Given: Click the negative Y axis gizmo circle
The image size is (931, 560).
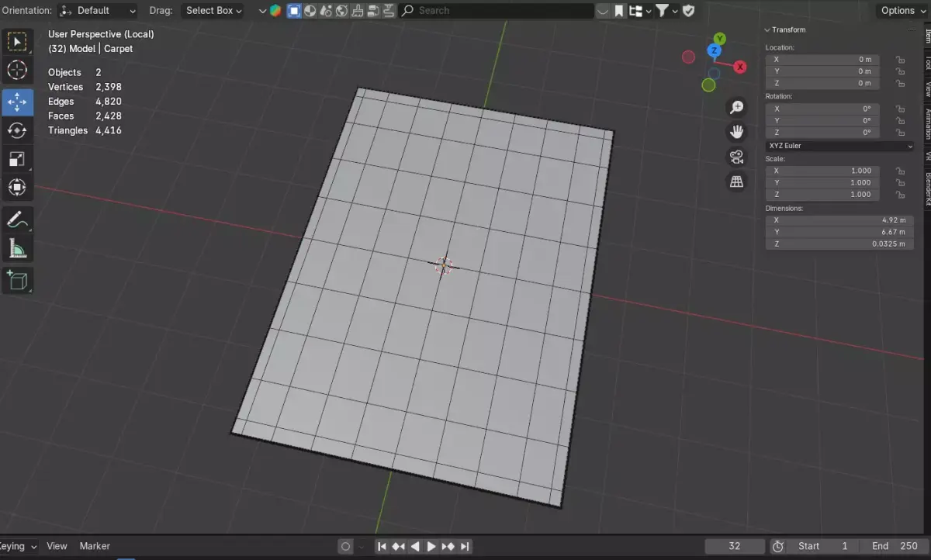Looking at the screenshot, I should pos(708,85).
